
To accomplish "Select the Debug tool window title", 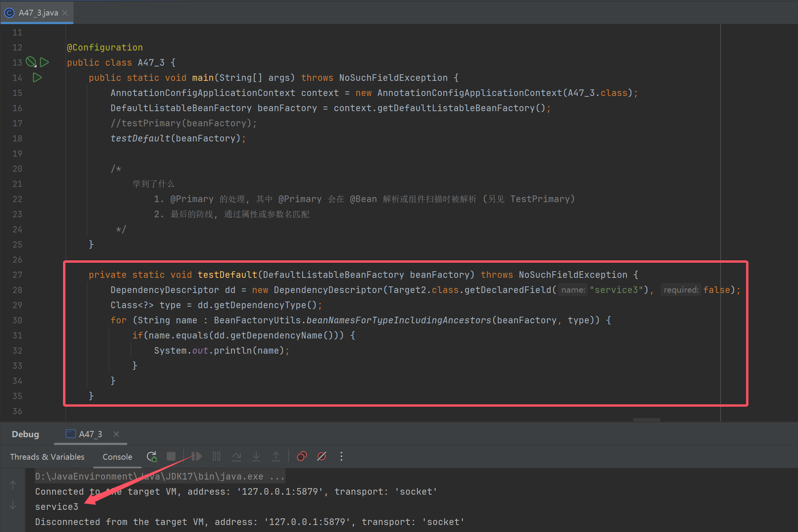I will (25, 434).
